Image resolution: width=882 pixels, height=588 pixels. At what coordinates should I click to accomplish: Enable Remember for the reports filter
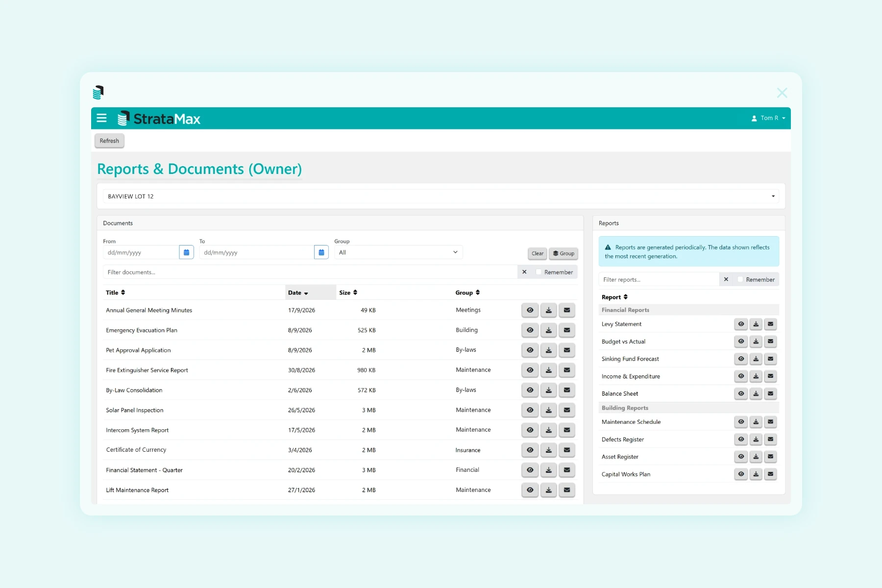pos(740,279)
